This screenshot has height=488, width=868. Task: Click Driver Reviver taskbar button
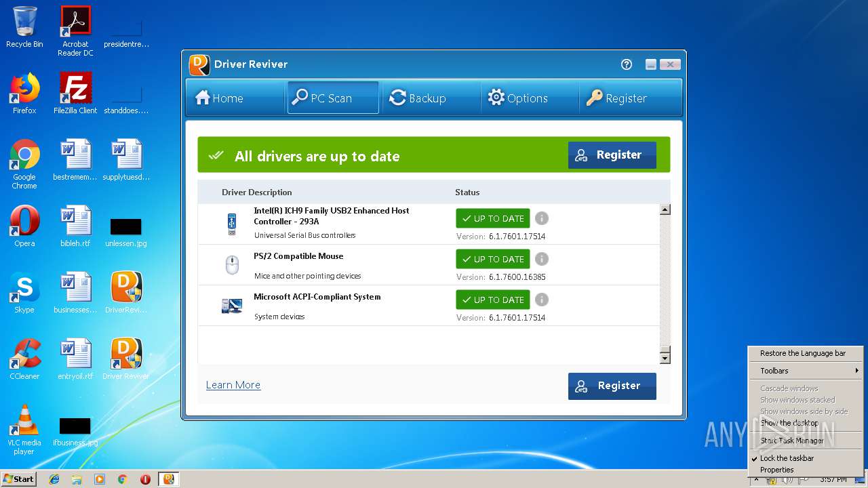pyautogui.click(x=168, y=479)
